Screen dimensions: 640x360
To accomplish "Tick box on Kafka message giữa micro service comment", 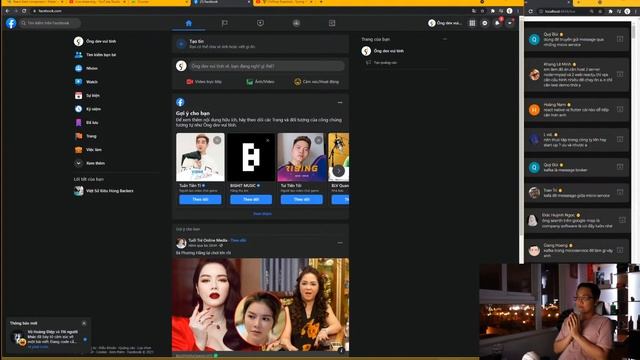I will 620,192.
